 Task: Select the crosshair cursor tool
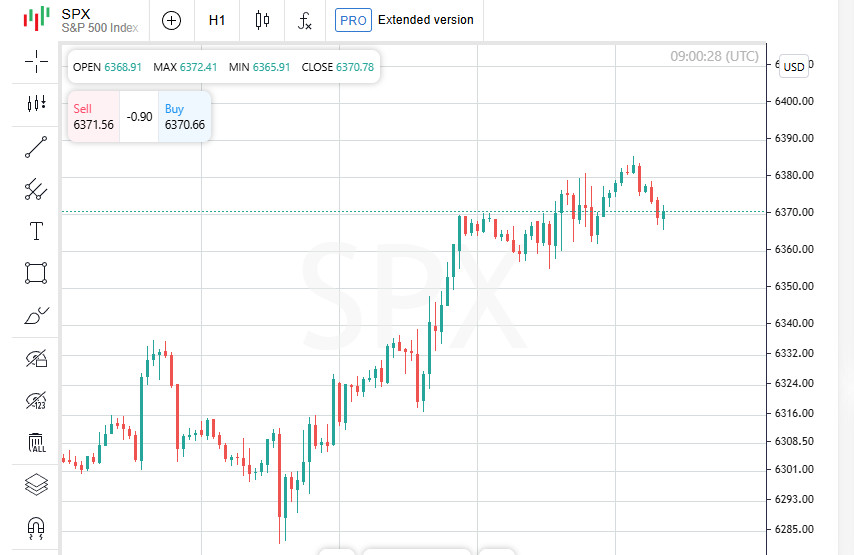36,61
